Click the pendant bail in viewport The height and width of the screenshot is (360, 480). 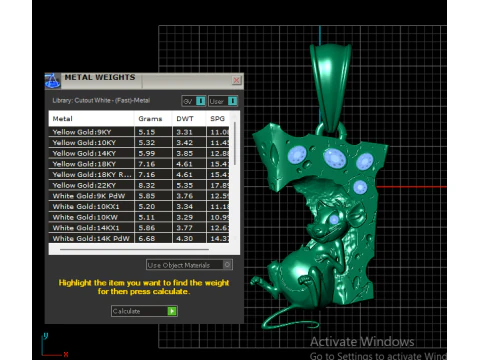point(331,87)
